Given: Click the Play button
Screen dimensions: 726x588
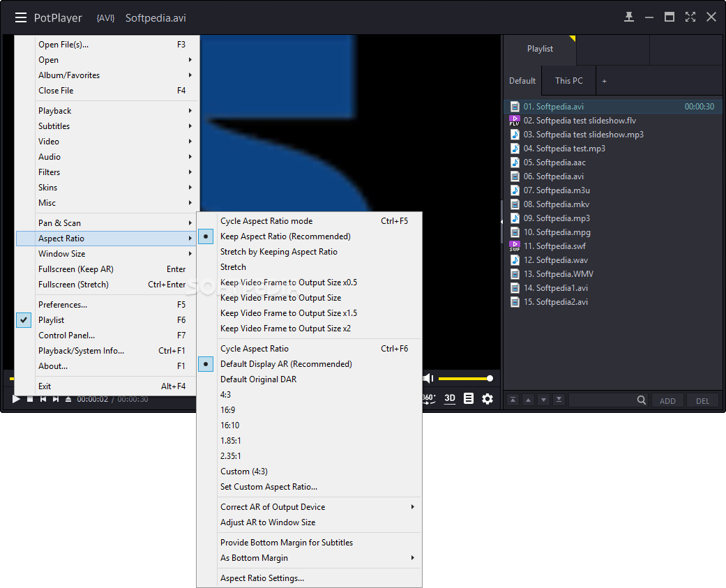Looking at the screenshot, I should click(16, 399).
